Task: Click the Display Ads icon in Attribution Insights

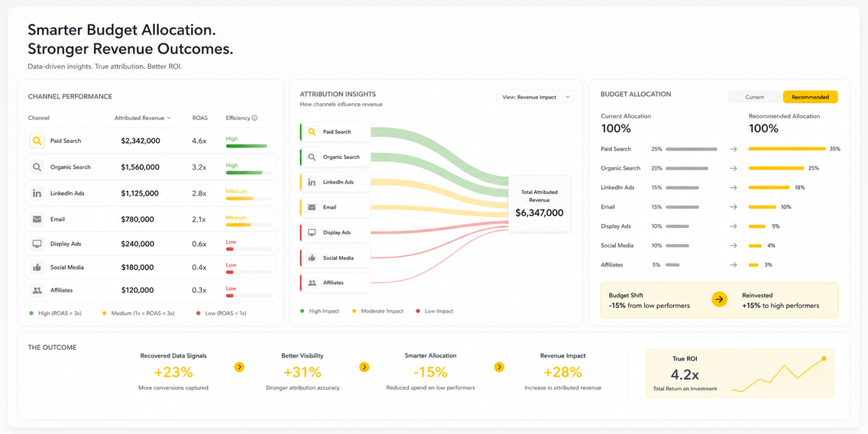Action: [x=312, y=232]
